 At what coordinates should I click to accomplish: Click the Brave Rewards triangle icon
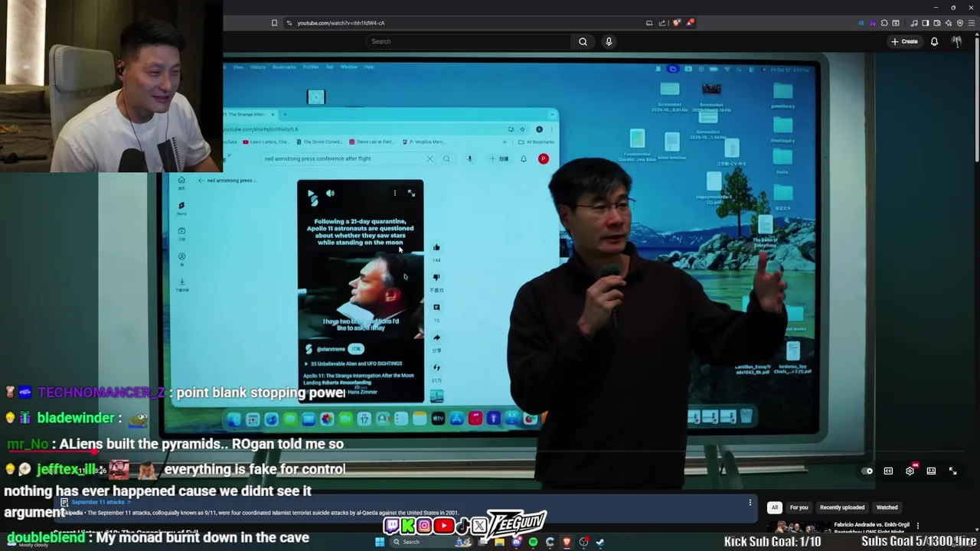(x=689, y=23)
